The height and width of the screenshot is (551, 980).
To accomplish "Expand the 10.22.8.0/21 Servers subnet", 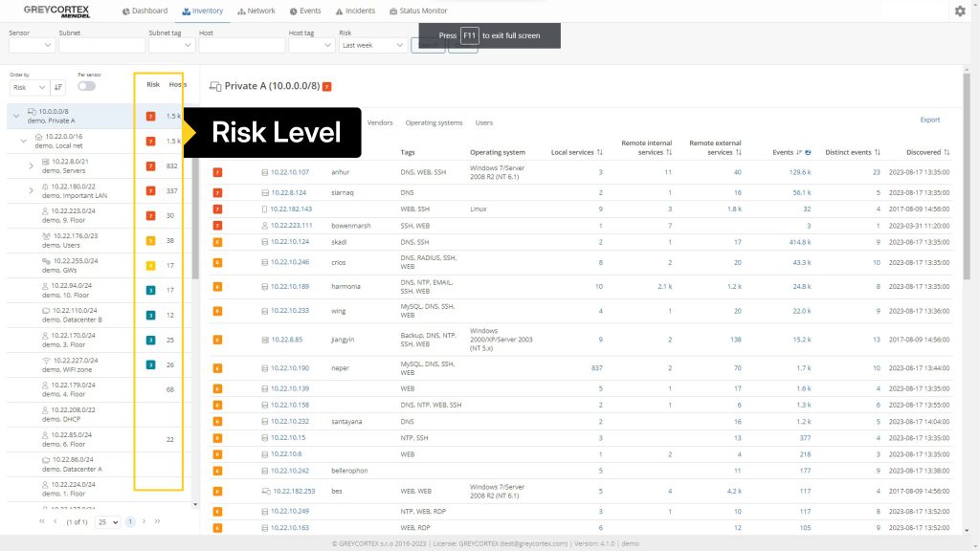I will click(x=33, y=165).
